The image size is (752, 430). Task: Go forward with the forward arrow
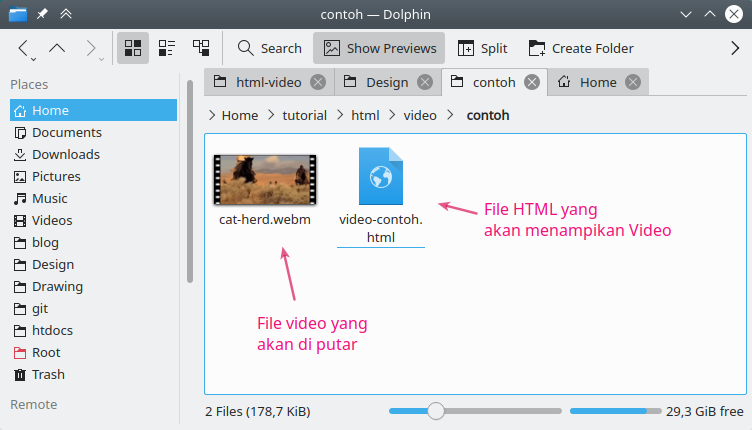point(90,48)
